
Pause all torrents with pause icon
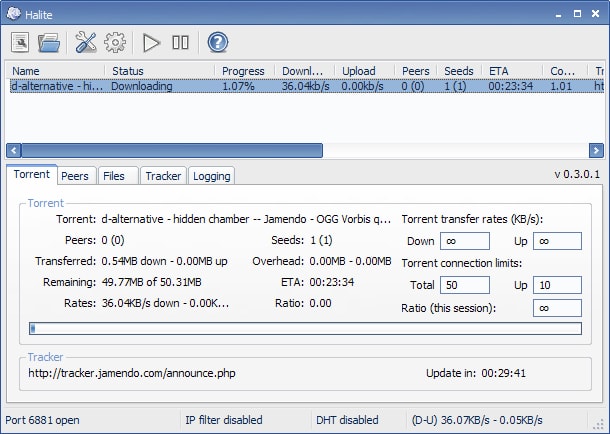click(181, 42)
